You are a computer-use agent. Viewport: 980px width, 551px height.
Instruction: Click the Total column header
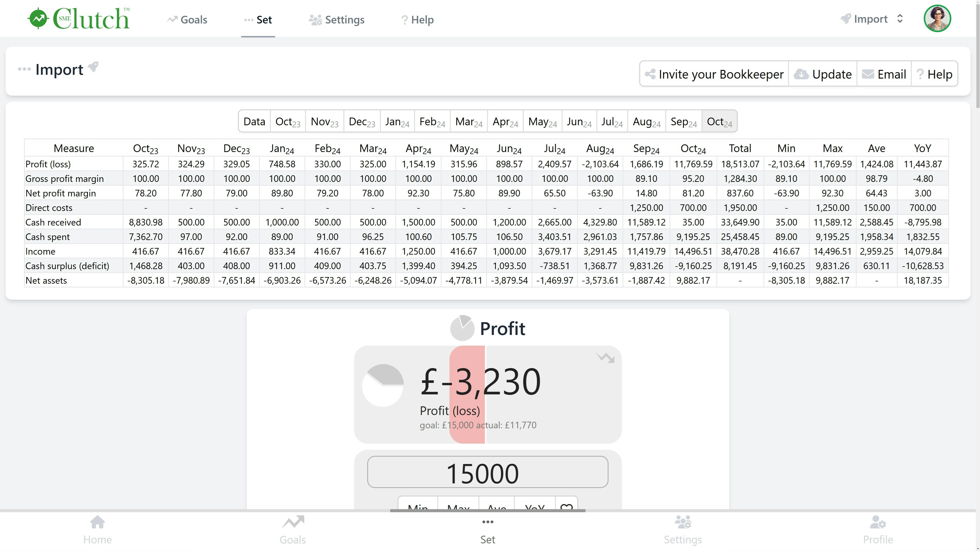(x=740, y=148)
